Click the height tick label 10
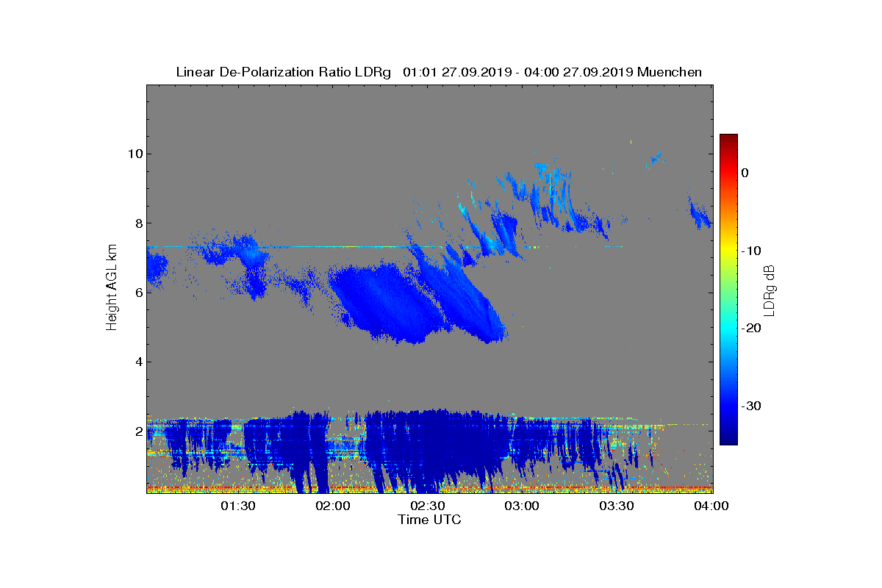The image size is (882, 588). (134, 154)
